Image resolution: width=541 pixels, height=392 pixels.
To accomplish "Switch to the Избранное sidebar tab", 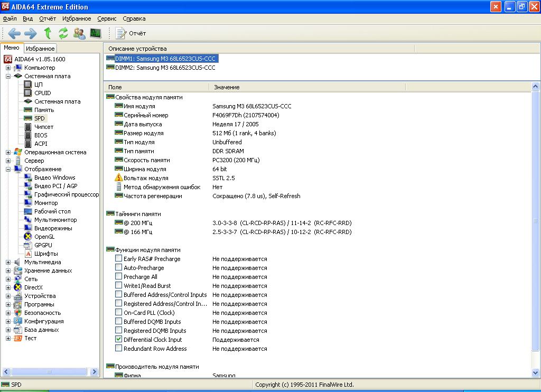I will [x=40, y=49].
